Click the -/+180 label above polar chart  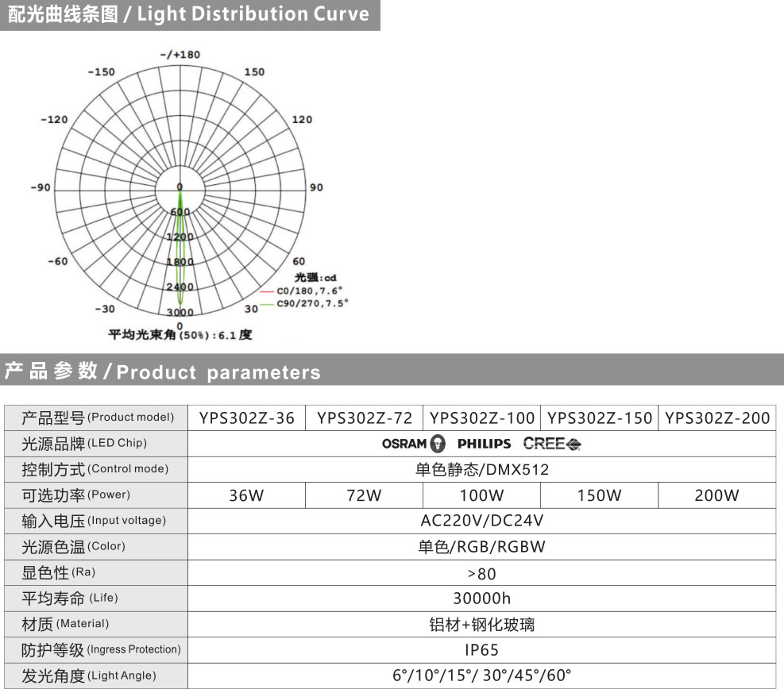[x=180, y=55]
